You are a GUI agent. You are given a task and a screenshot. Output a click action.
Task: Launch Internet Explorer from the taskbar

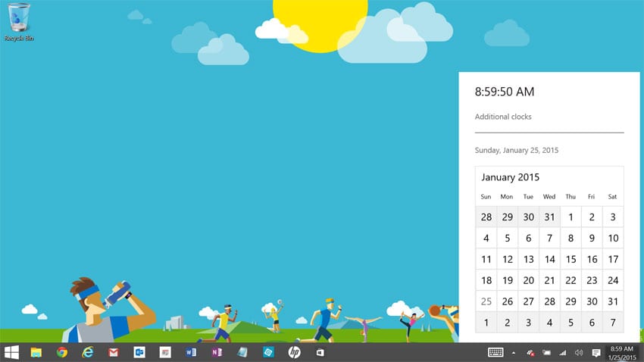coord(88,352)
